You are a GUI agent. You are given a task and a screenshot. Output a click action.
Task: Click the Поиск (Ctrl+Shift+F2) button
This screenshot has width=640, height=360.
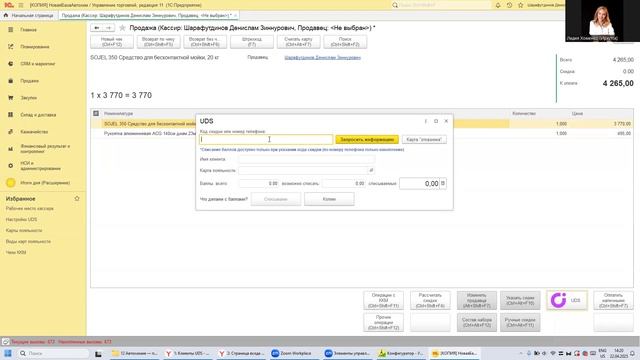tap(345, 42)
